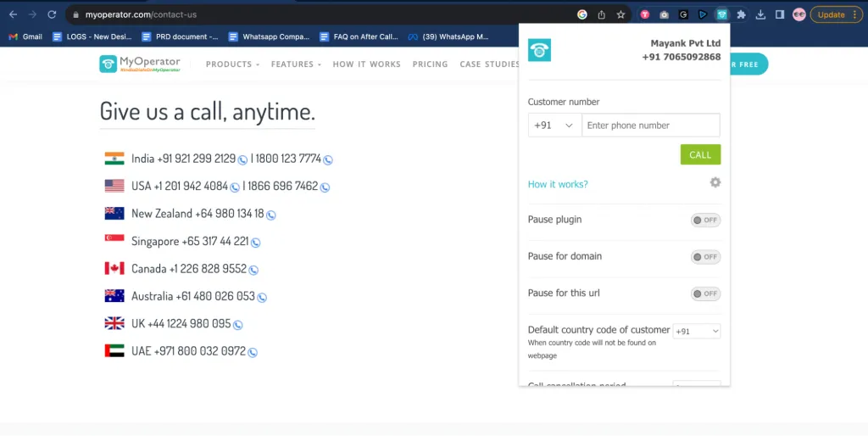Click How it works? link

point(558,184)
